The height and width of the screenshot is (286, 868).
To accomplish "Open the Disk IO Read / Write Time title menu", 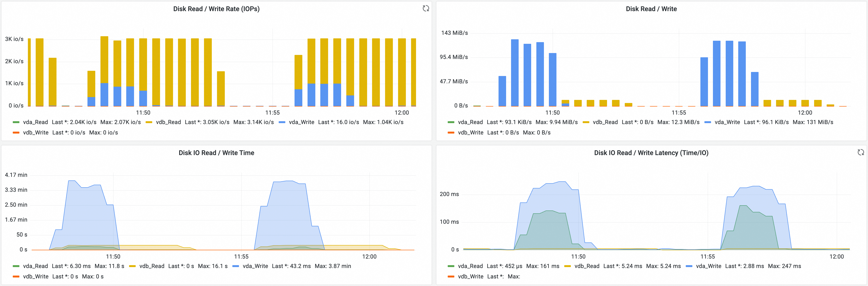I will 216,153.
